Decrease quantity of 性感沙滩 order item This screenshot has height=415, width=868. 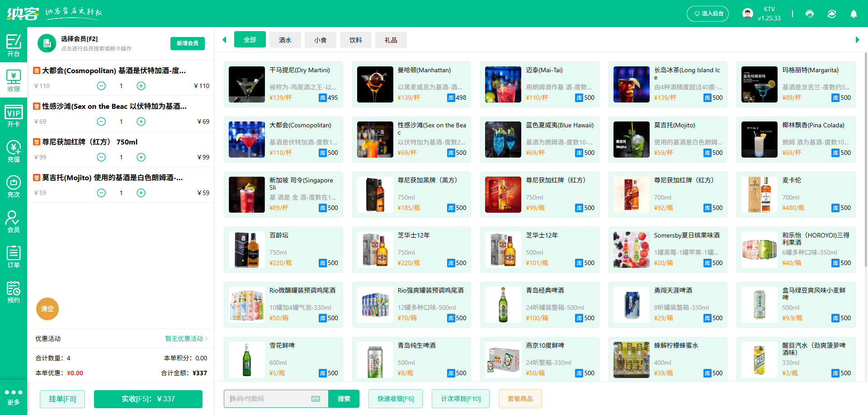pos(101,121)
